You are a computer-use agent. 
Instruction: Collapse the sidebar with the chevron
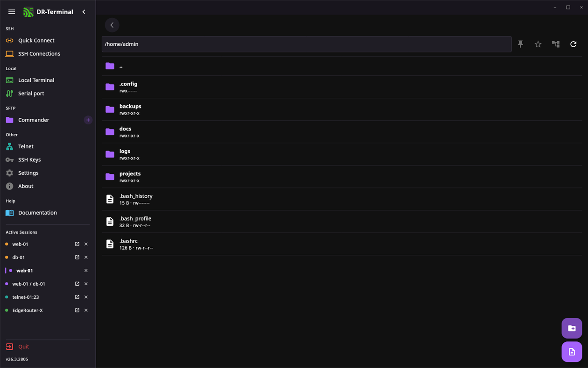(x=84, y=12)
